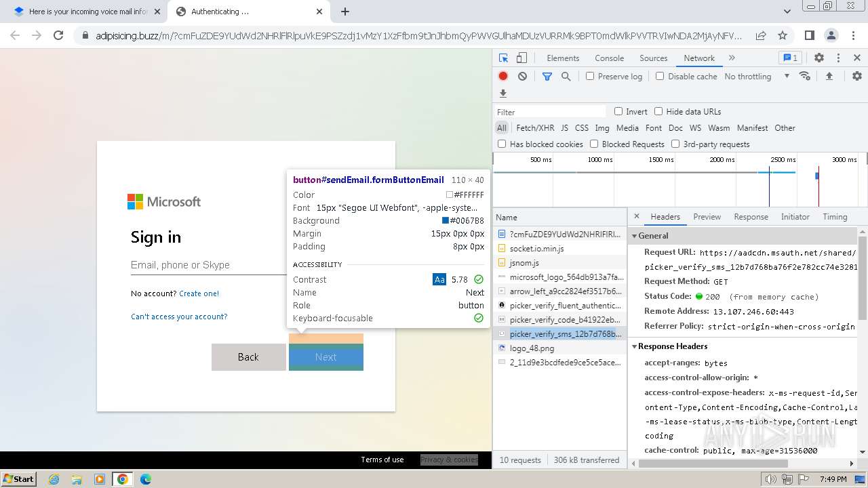Filter requests by Fetch/XHR
The image size is (868, 488).
(x=535, y=127)
